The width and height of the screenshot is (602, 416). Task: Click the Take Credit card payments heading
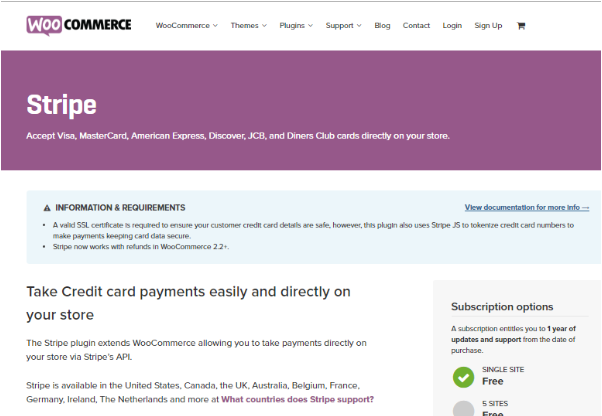188,303
